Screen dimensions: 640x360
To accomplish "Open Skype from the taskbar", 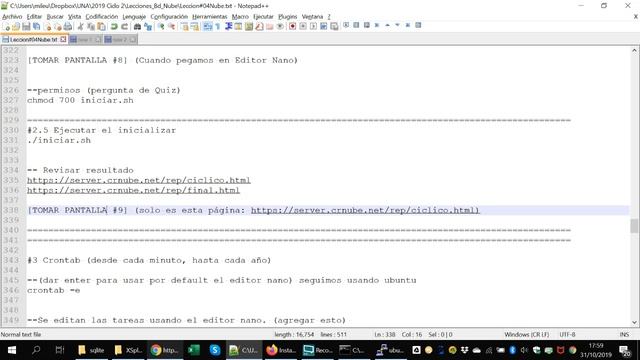I will pyautogui.click(x=215, y=350).
